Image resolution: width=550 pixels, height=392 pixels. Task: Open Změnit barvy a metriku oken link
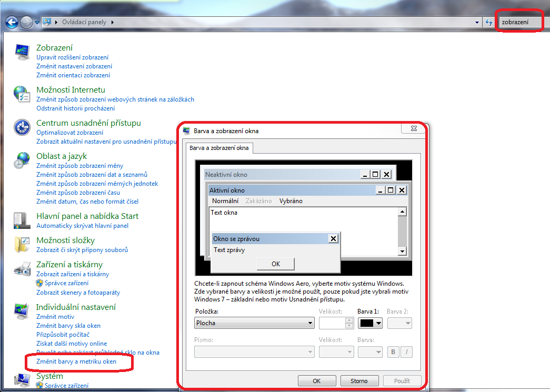pos(76,361)
